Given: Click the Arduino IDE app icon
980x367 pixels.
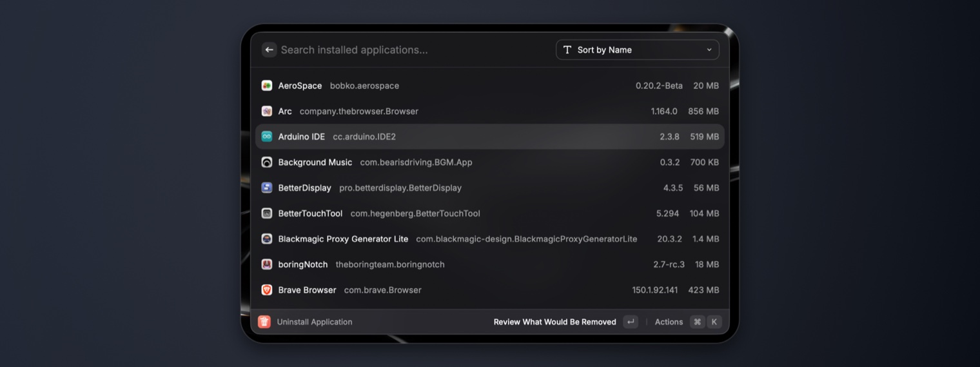Looking at the screenshot, I should (266, 137).
